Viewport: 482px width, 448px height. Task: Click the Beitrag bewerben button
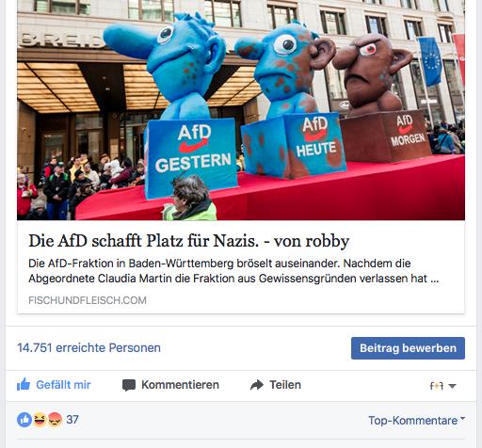tap(408, 348)
